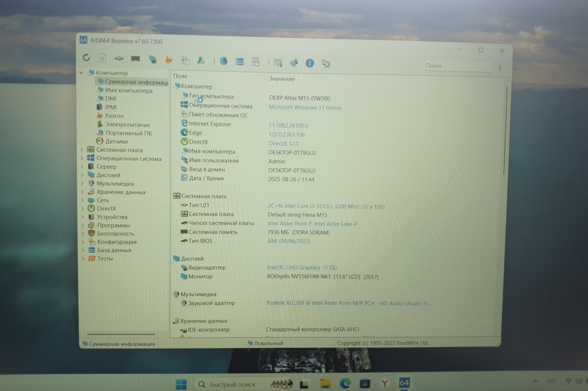Select the Портативный ПК tree item

[124, 133]
